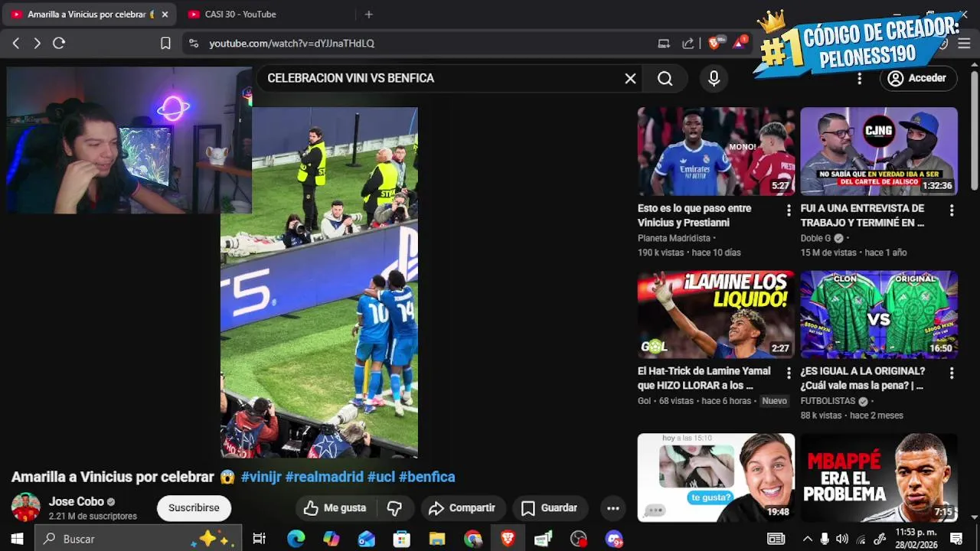Open the Windows notification center icon
The image size is (980, 551).
click(x=955, y=539)
